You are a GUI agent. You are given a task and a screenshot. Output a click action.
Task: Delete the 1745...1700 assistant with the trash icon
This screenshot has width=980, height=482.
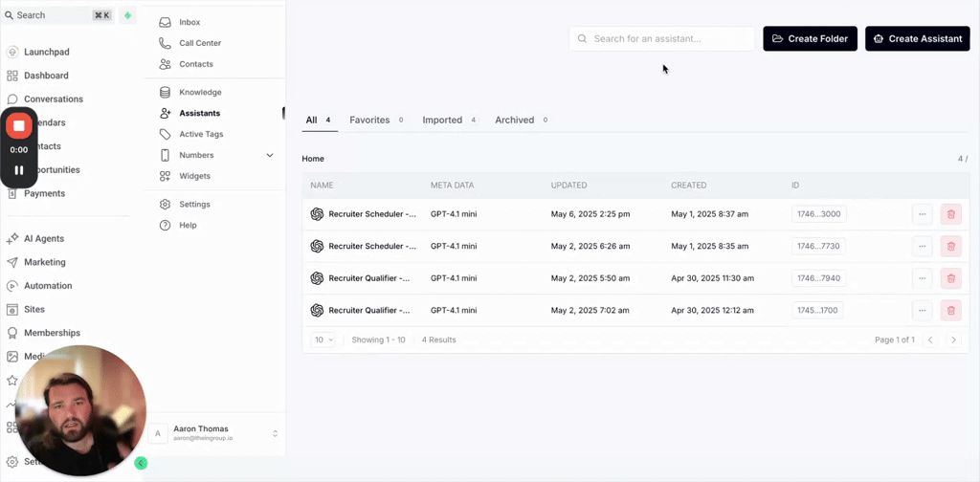950,310
